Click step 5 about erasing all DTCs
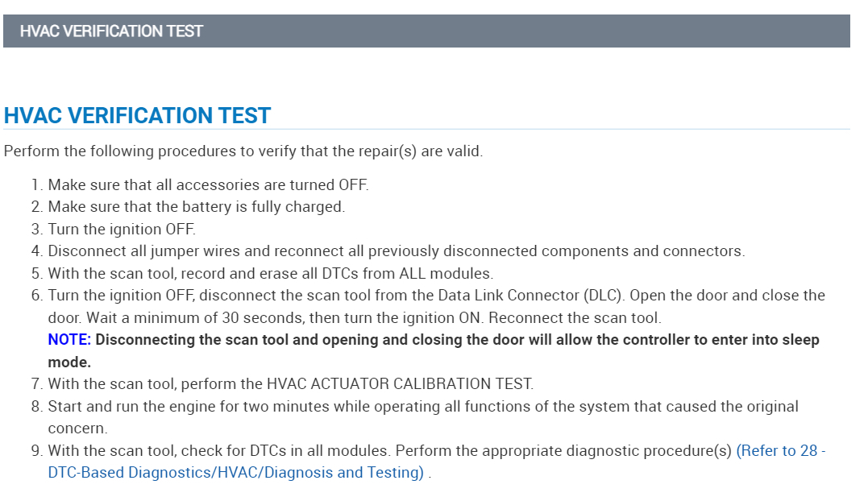 pyautogui.click(x=270, y=274)
